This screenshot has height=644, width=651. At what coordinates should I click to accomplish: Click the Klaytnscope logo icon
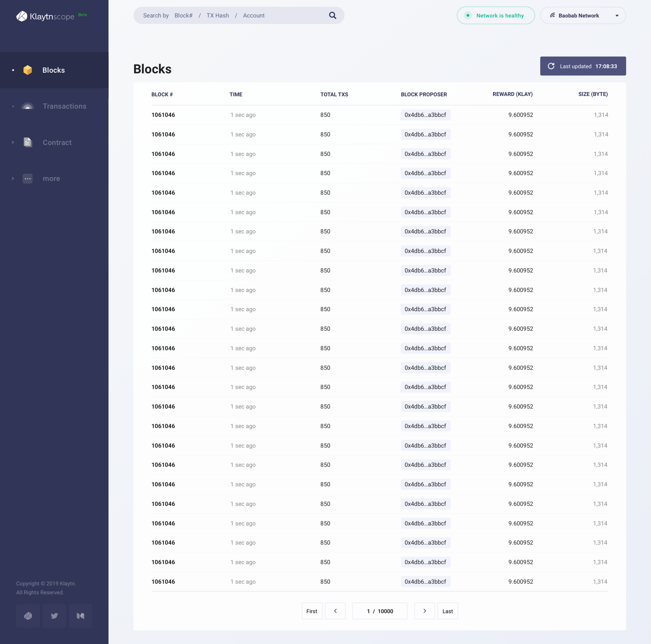pos(22,16)
